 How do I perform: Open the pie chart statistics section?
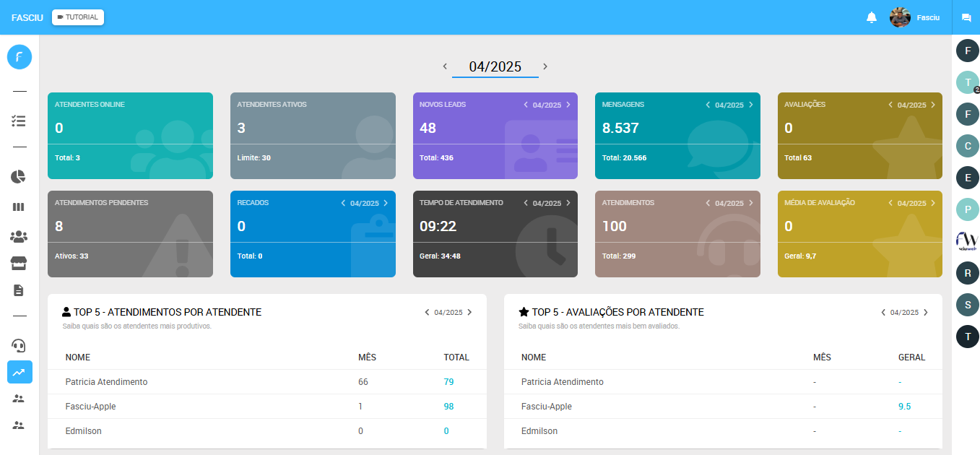pos(19,176)
